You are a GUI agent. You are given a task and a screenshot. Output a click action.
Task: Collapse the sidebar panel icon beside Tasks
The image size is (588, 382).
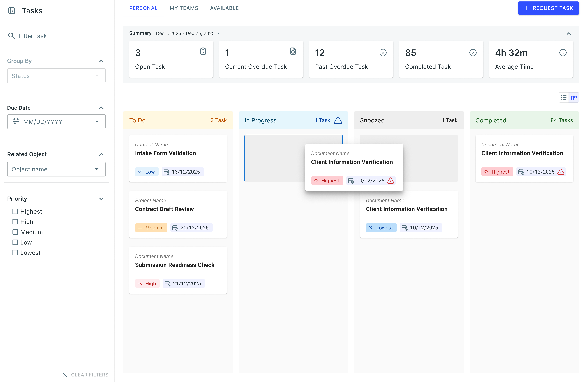pyautogui.click(x=11, y=11)
